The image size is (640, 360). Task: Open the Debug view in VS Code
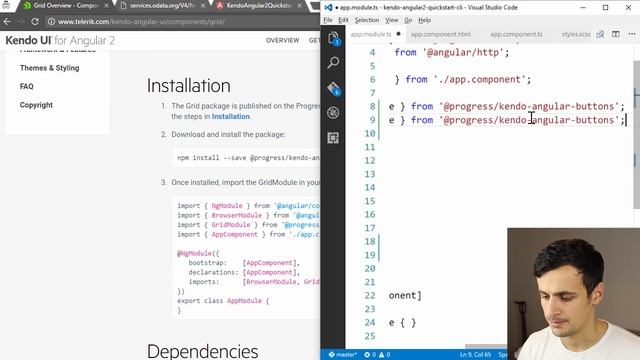click(333, 113)
